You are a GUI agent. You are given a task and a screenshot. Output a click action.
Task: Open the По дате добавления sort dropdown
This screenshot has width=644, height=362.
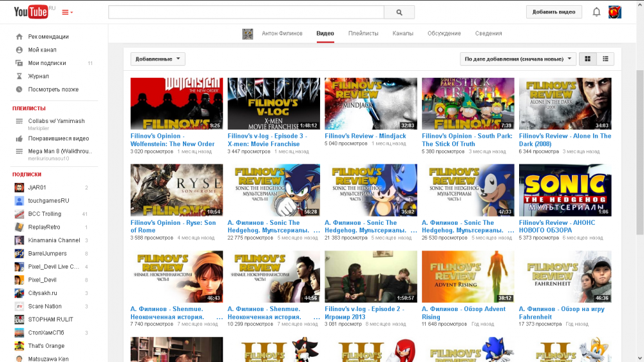518,59
